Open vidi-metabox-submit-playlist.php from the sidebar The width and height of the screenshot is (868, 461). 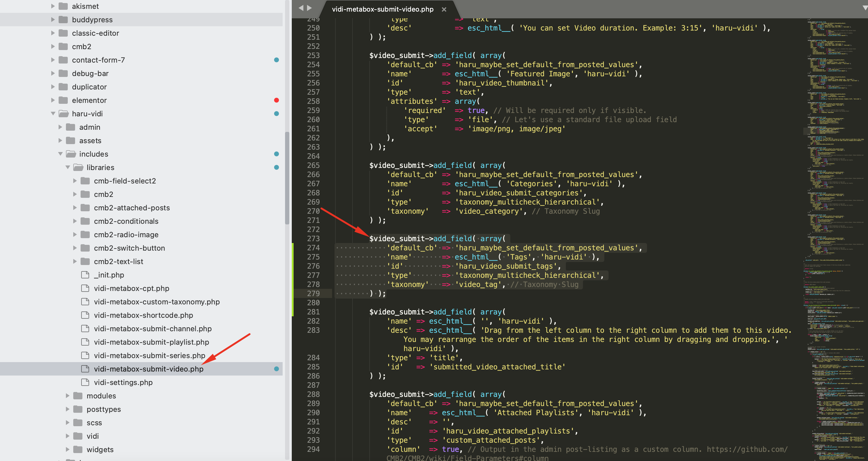(x=151, y=342)
